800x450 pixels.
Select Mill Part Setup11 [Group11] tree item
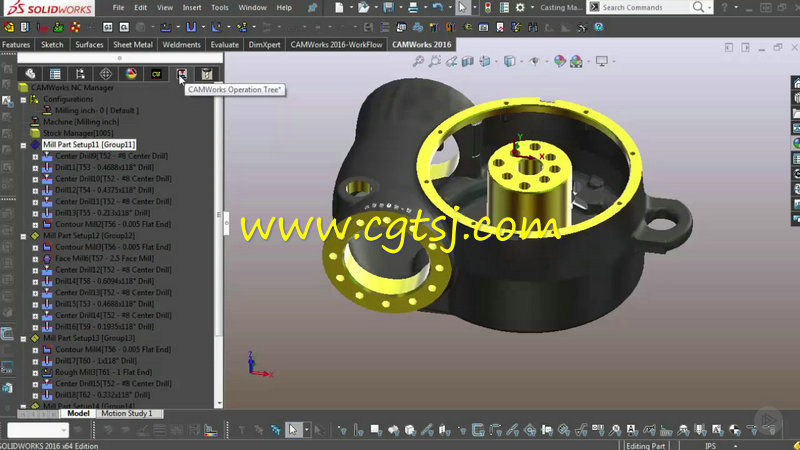click(x=89, y=145)
